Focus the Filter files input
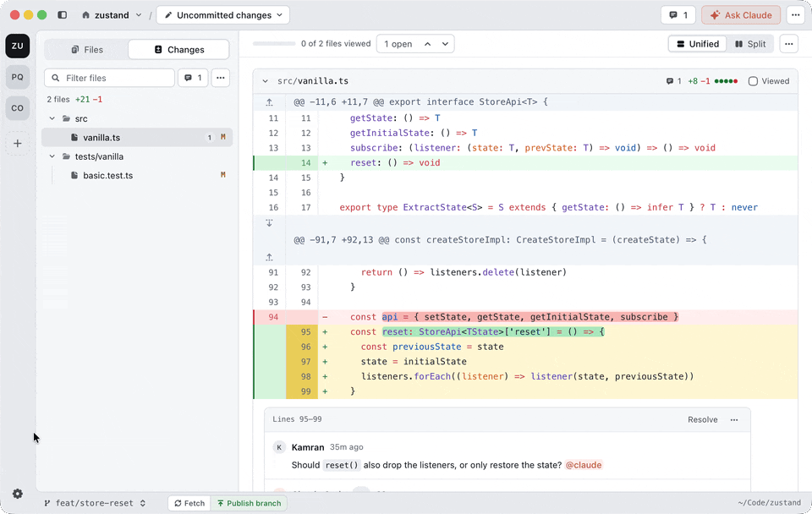 110,78
